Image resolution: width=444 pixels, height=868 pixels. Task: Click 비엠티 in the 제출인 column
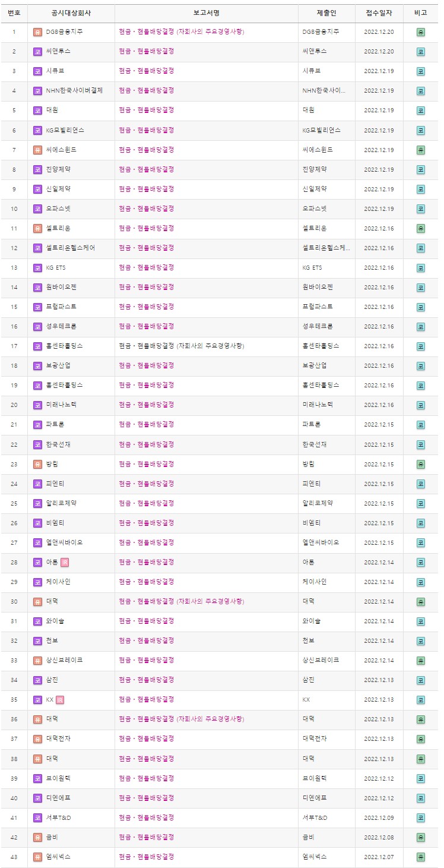point(312,523)
